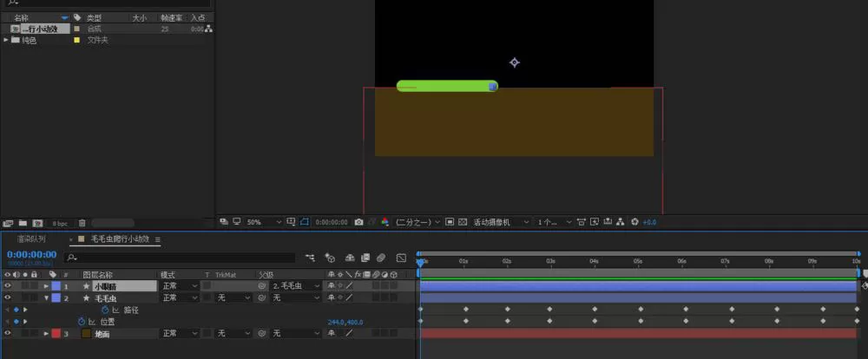Viewport: 868px width, 359px height.
Task: Open the parent dropdown showing 2. 毛毛虫
Action: [296, 286]
